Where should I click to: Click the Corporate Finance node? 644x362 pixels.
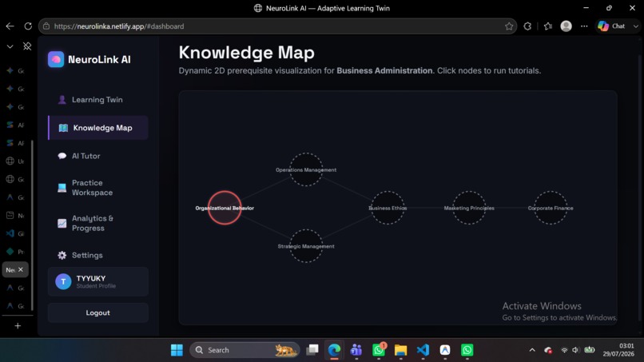pyautogui.click(x=551, y=208)
